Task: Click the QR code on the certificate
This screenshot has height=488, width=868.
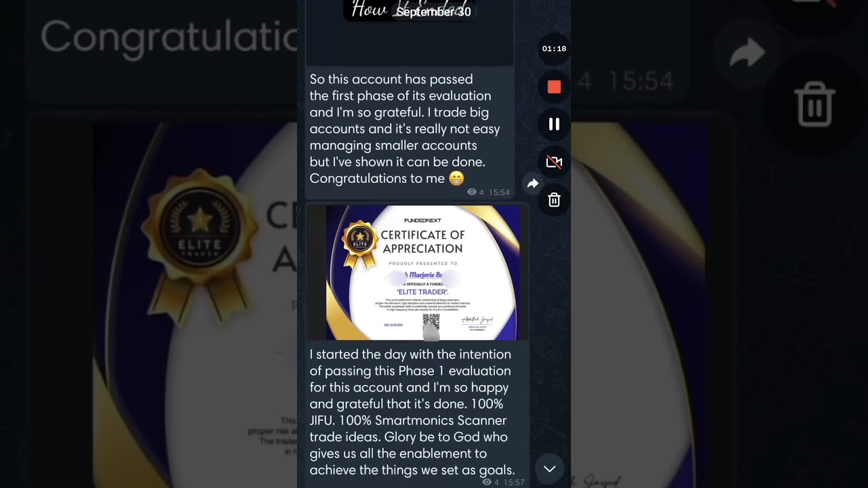Action: click(431, 324)
